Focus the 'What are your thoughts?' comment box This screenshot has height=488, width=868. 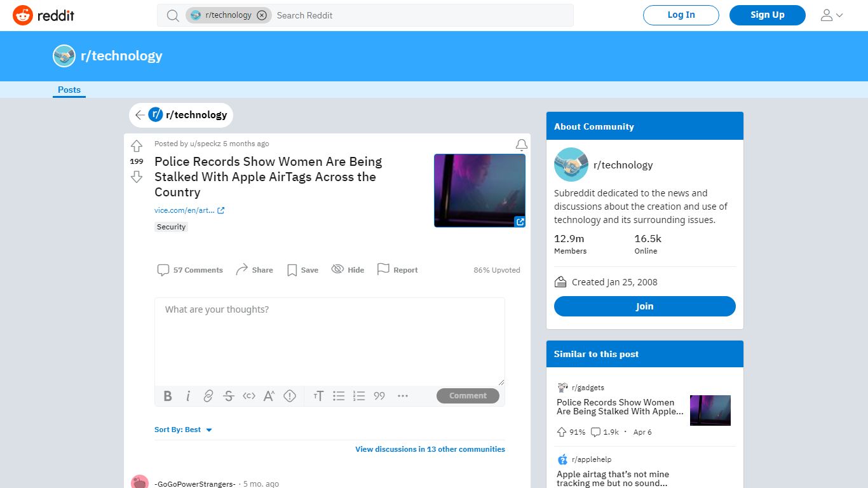click(330, 341)
